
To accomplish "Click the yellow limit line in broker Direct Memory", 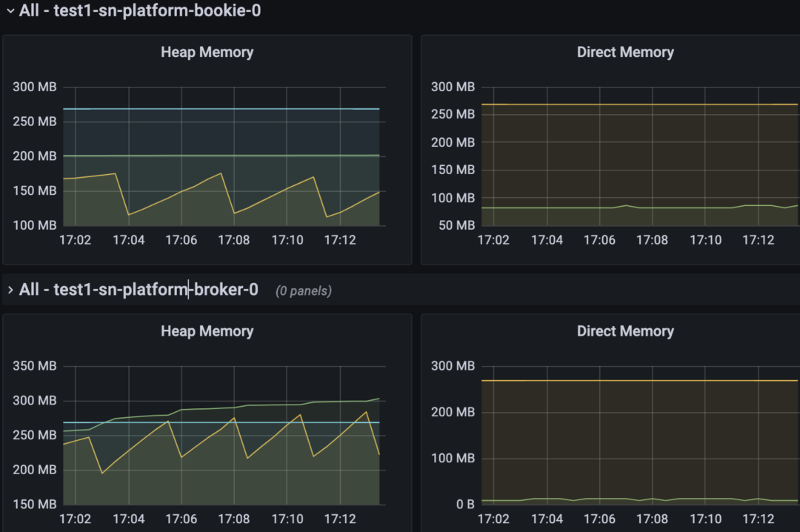I will click(x=640, y=380).
